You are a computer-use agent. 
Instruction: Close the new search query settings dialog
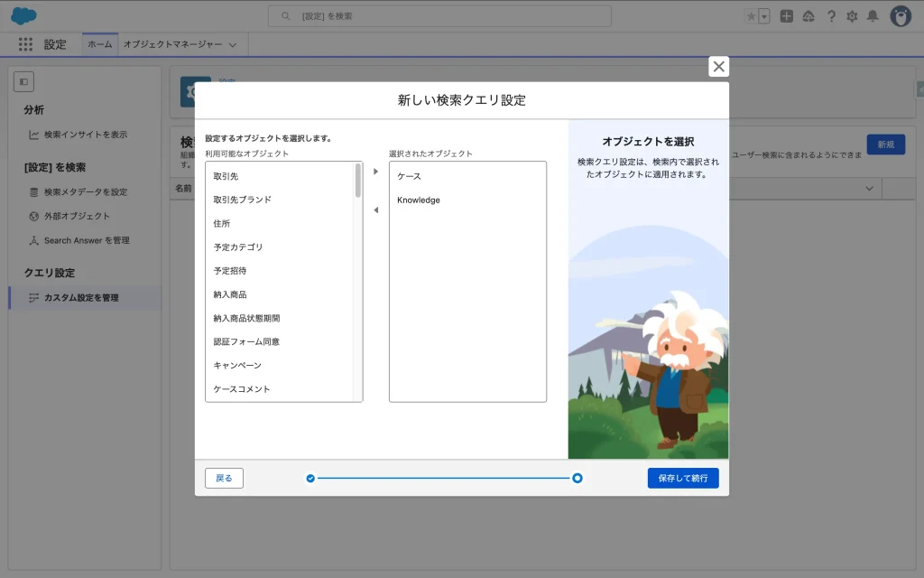tap(718, 66)
